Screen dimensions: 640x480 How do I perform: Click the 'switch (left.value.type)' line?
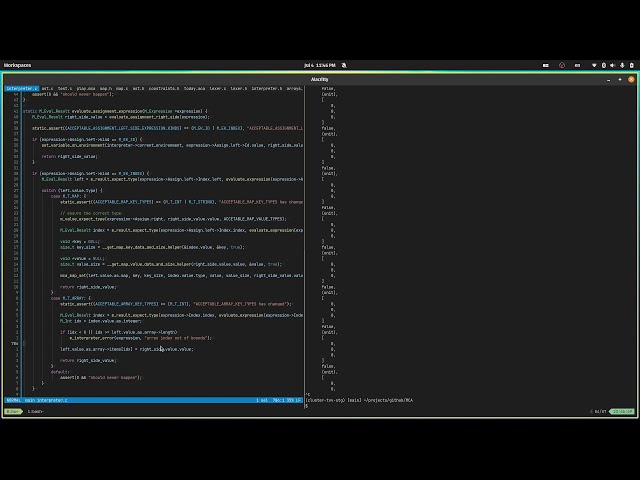coord(72,191)
